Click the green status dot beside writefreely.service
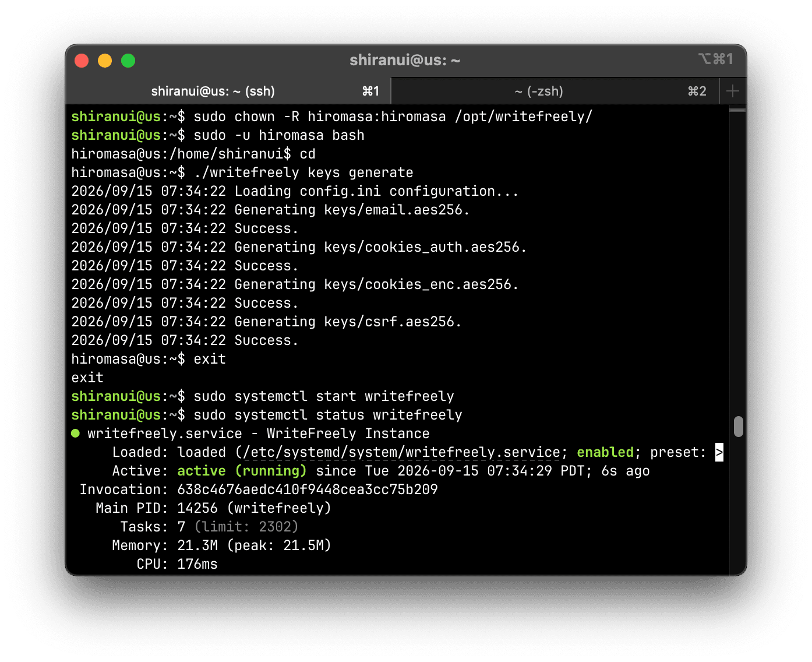Image resolution: width=812 pixels, height=662 pixels. click(75, 433)
